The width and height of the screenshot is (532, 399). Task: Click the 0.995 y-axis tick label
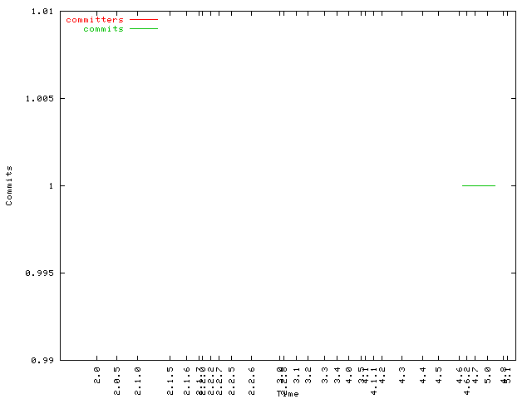pyautogui.click(x=39, y=273)
